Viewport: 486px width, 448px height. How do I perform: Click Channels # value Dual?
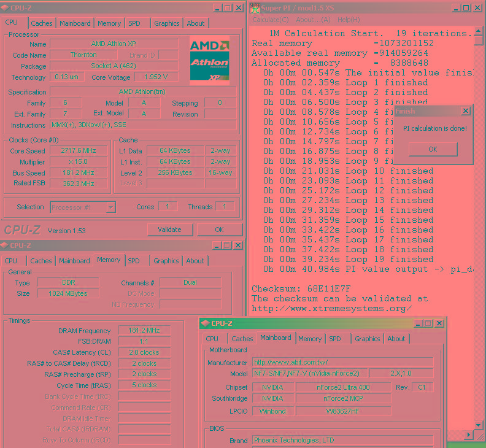click(190, 282)
